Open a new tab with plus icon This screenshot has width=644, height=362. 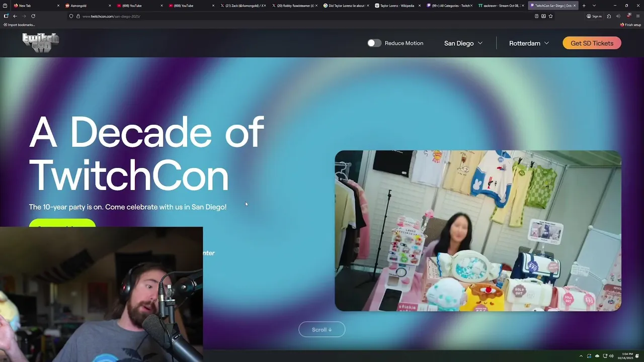(584, 6)
